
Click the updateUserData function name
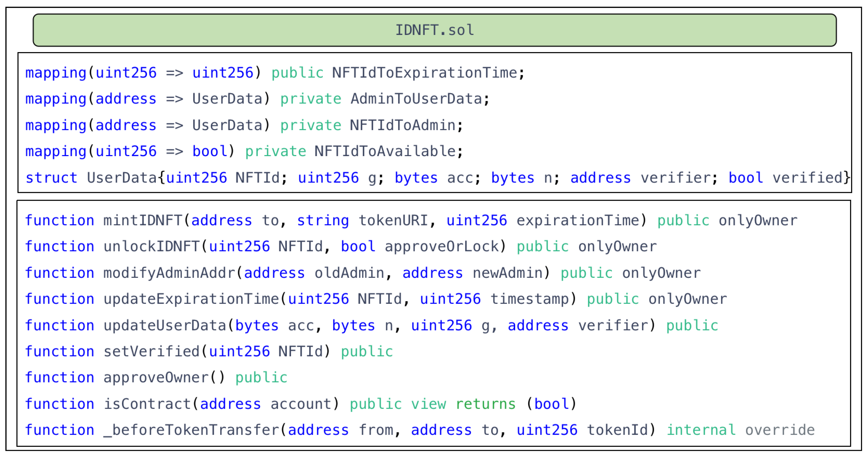click(165, 325)
